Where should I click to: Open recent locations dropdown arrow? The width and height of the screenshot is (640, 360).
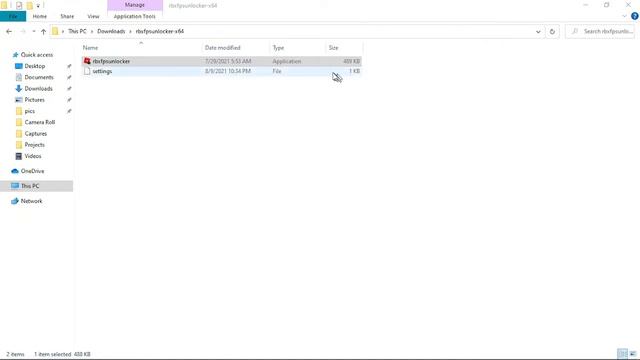click(33, 31)
